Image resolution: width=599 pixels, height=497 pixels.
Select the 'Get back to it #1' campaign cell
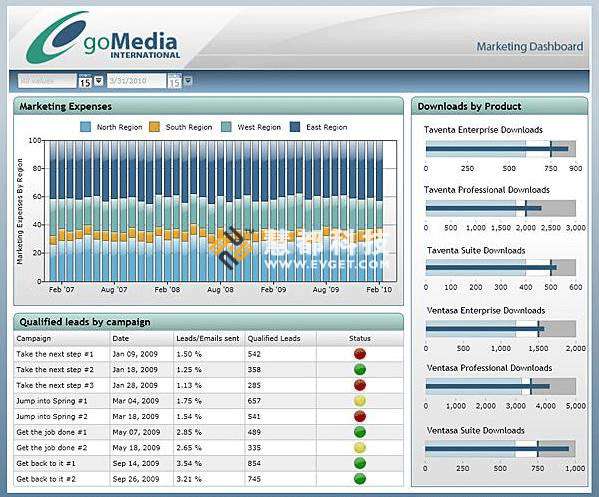62,463
